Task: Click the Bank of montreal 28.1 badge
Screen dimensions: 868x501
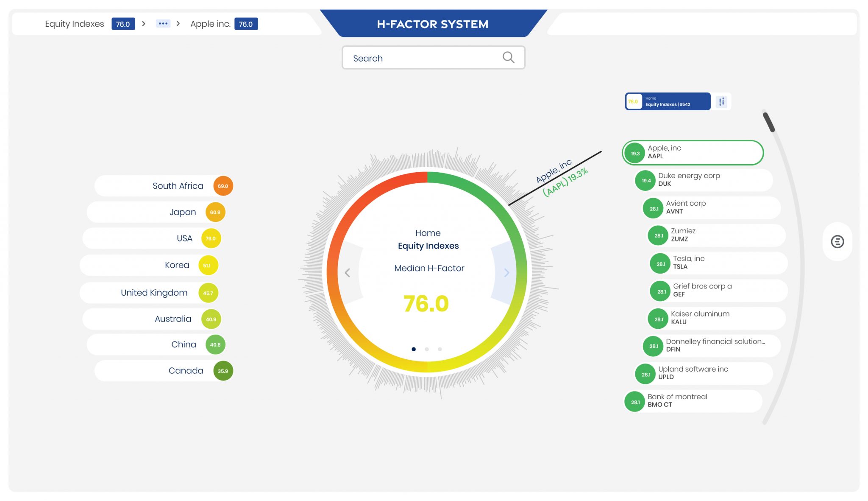Action: pyautogui.click(x=634, y=401)
